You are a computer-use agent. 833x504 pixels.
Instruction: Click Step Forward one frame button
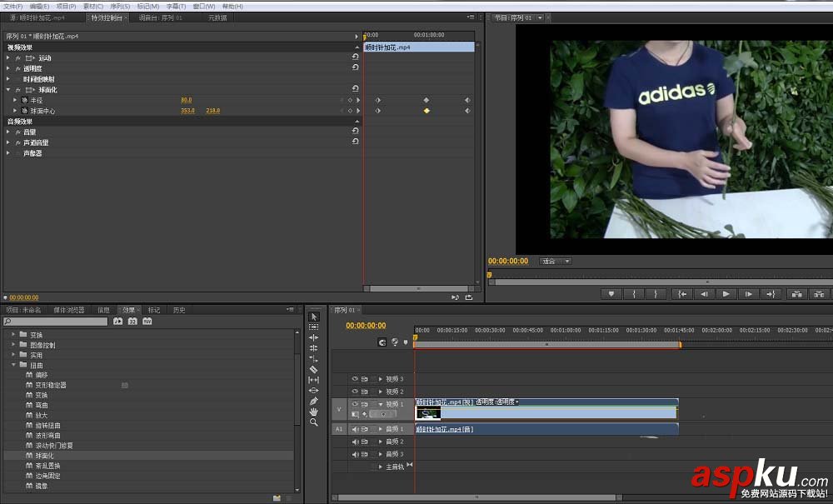click(748, 294)
